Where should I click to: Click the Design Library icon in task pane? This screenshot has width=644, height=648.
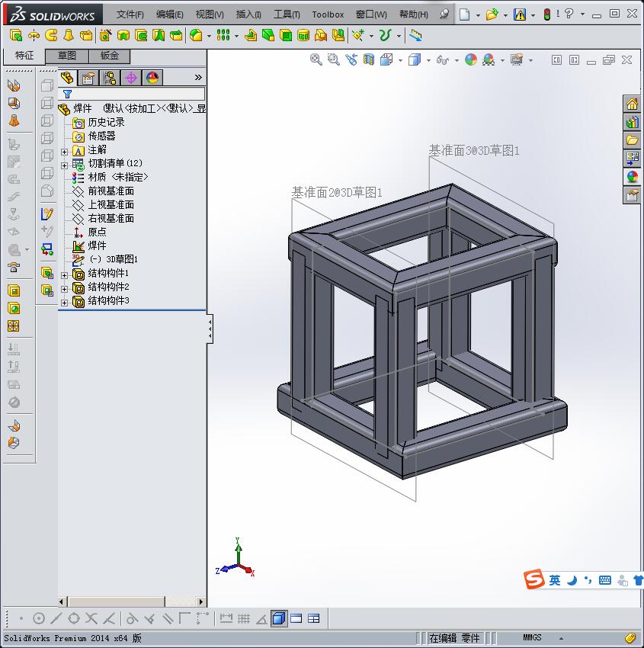(x=632, y=122)
